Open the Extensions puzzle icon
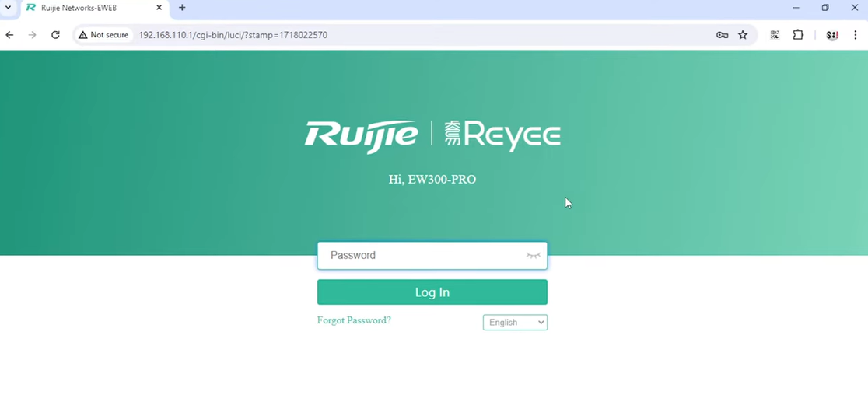The width and height of the screenshot is (868, 416). click(798, 35)
